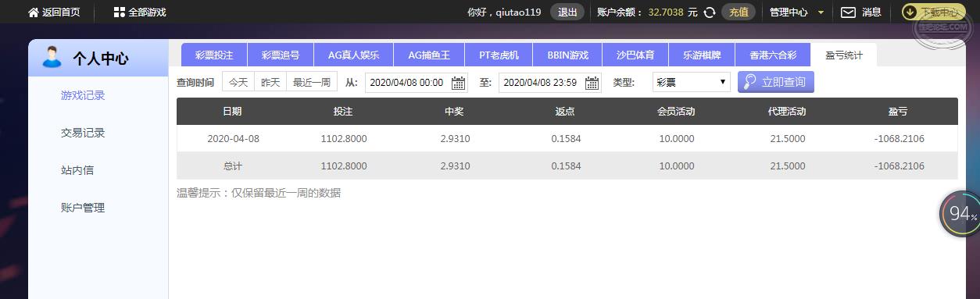Open 游戏记录 in the sidebar
980x299 pixels.
click(x=83, y=95)
